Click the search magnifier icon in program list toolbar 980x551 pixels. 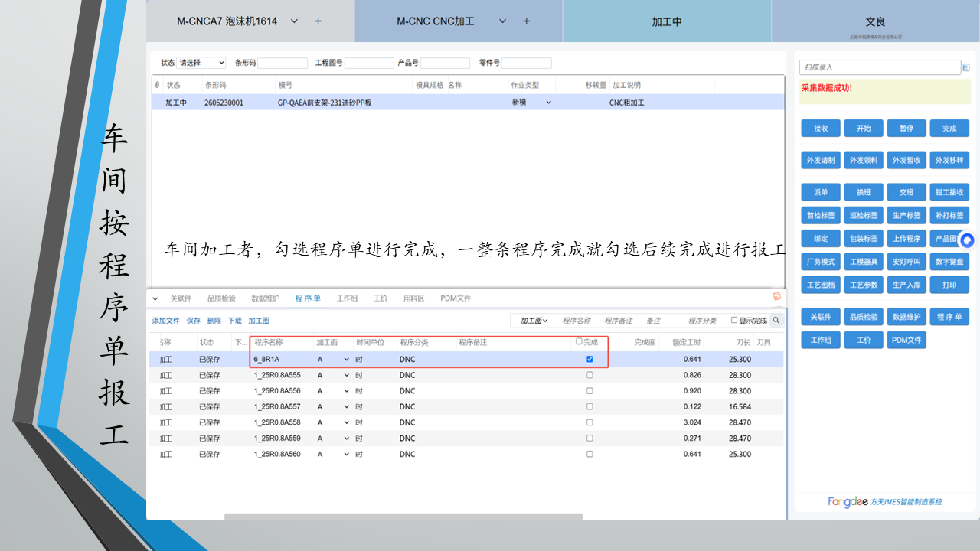coord(776,321)
